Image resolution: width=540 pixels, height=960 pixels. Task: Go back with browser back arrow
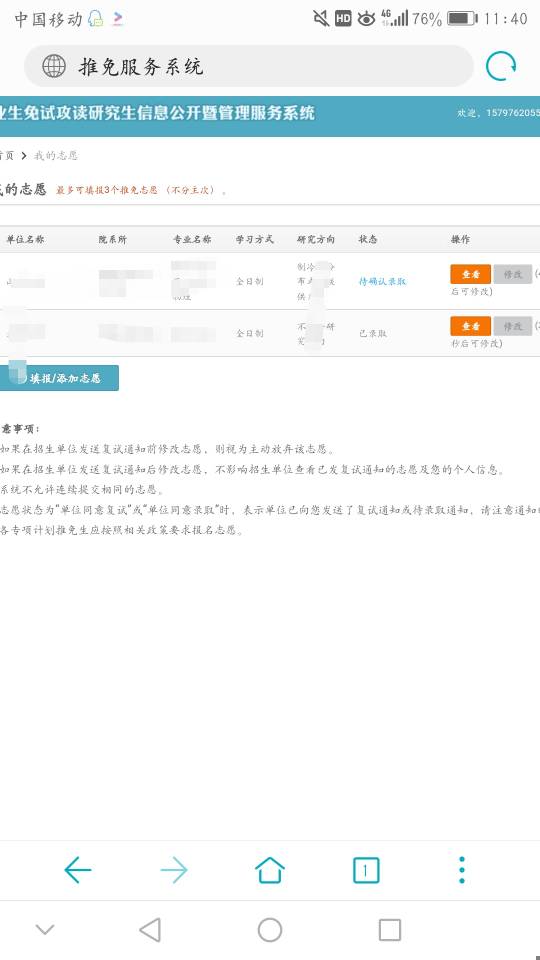[x=78, y=869]
